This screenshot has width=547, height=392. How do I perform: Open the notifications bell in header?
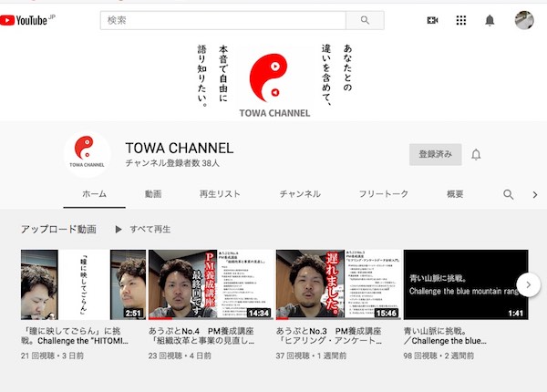(490, 20)
